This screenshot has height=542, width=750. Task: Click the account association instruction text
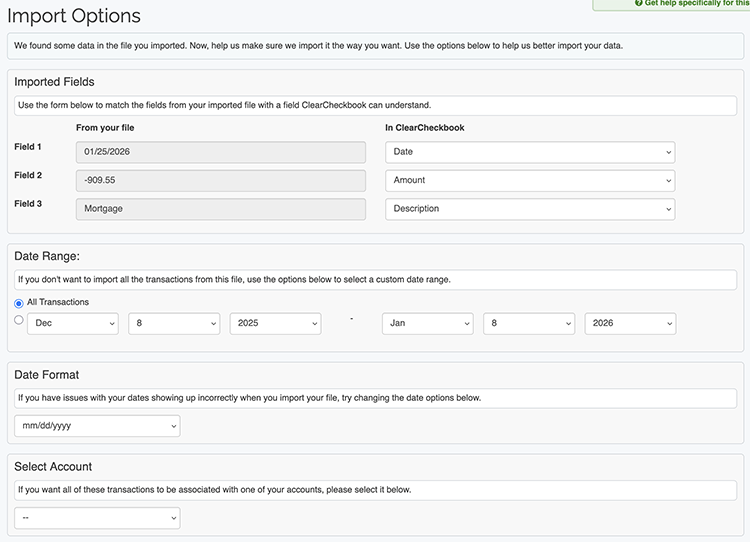(215, 490)
